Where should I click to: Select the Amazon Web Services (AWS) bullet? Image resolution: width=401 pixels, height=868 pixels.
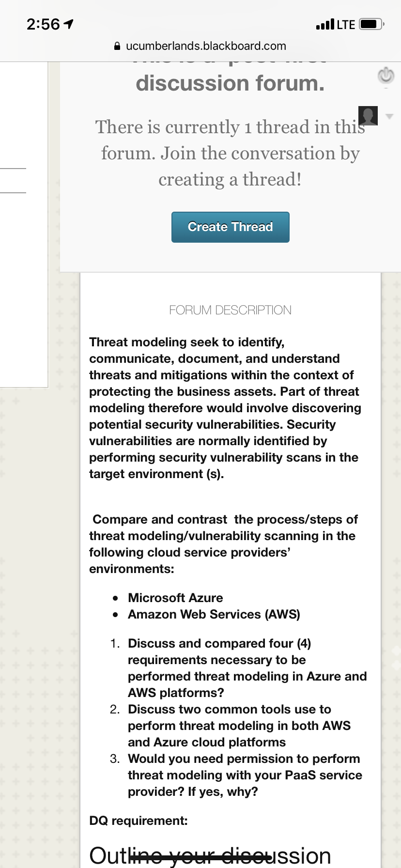[214, 614]
